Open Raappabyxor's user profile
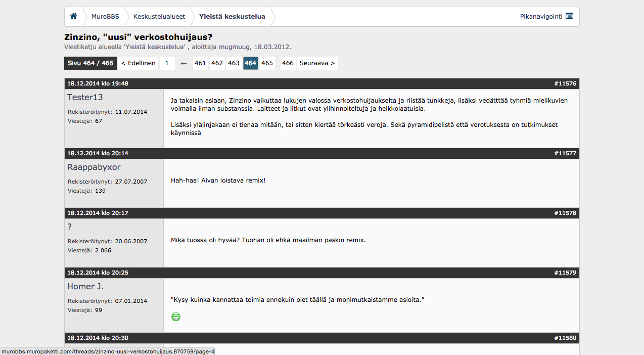Image resolution: width=644 pixels, height=355 pixels. point(94,167)
